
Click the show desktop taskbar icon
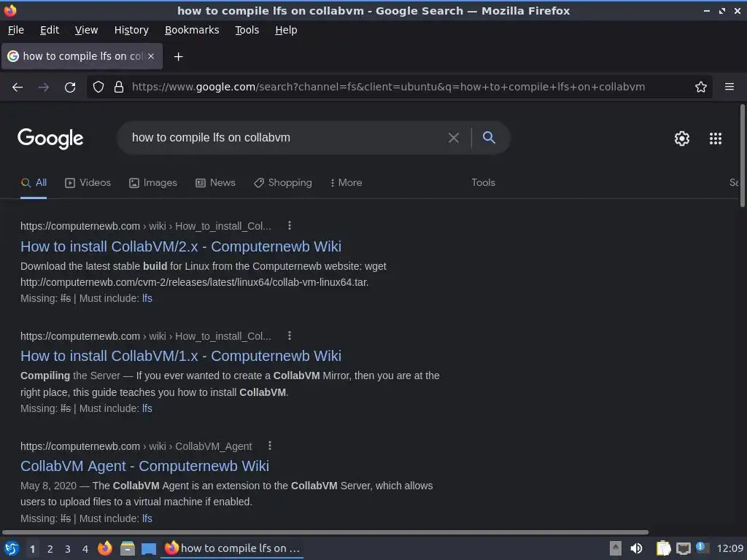149,549
